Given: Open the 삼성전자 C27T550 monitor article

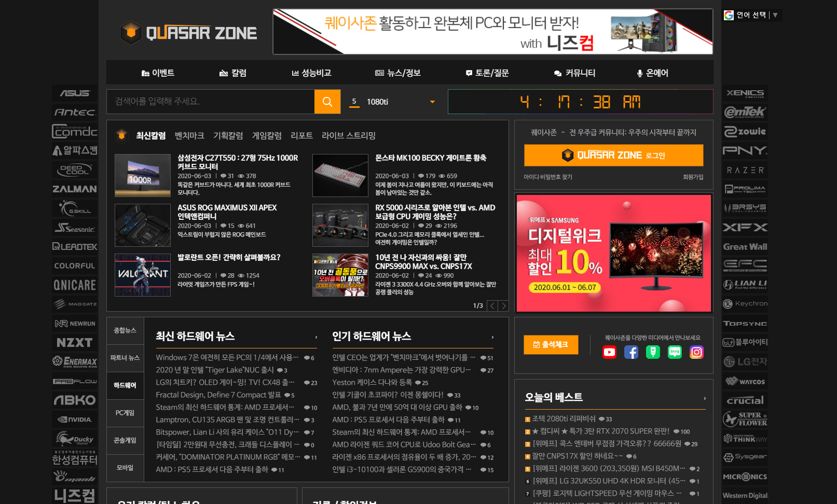Looking at the screenshot, I should pos(238,162).
